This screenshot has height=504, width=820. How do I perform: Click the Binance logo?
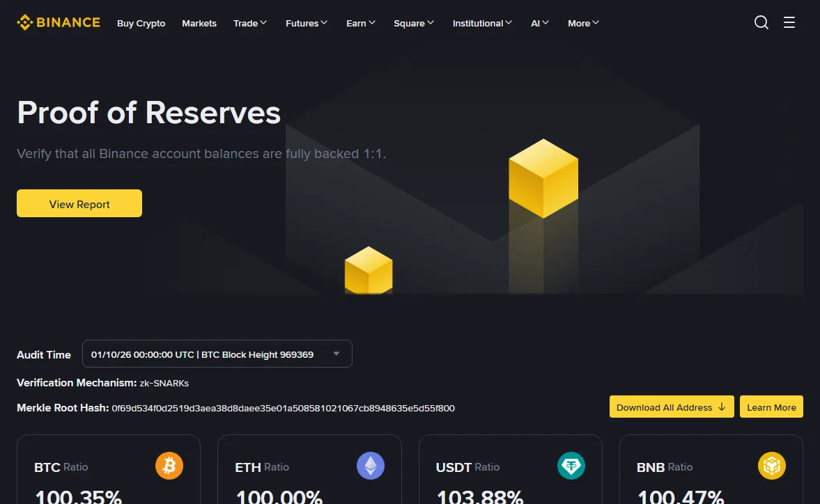pyautogui.click(x=59, y=22)
